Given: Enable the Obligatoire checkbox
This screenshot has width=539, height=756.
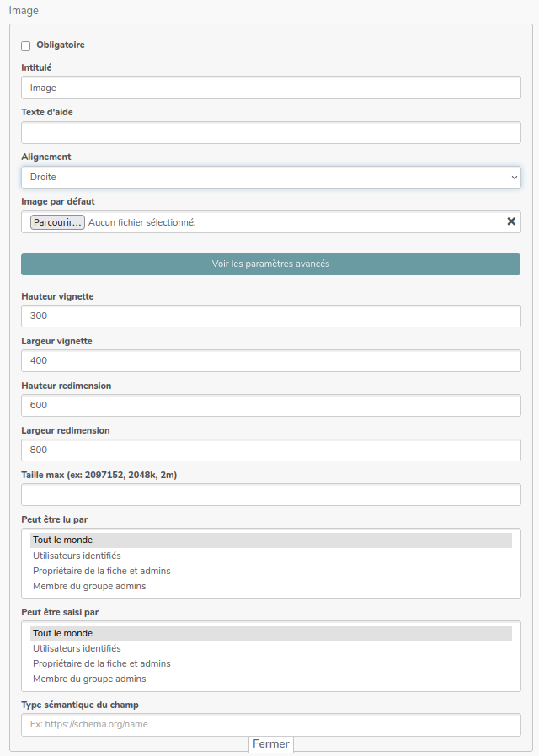Looking at the screenshot, I should (x=26, y=45).
